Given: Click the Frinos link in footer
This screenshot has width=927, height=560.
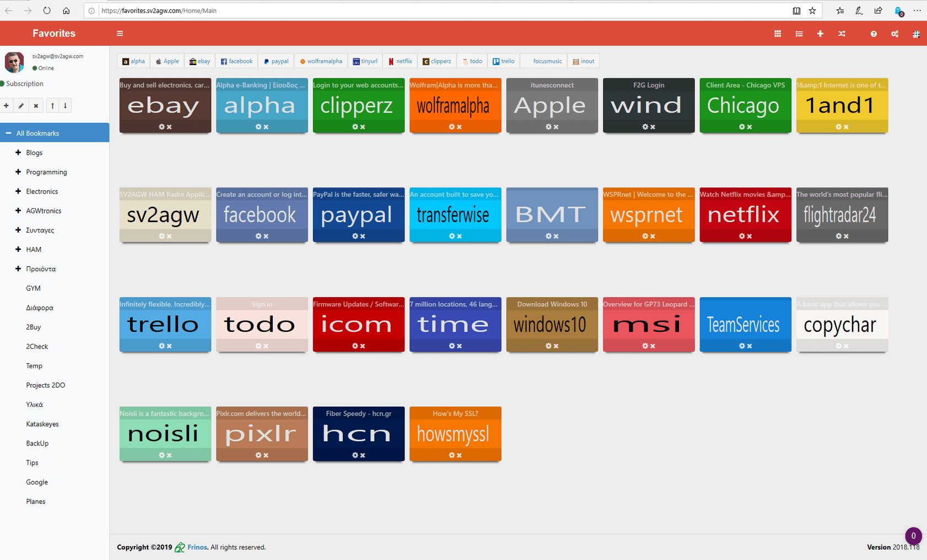Looking at the screenshot, I should point(197,547).
